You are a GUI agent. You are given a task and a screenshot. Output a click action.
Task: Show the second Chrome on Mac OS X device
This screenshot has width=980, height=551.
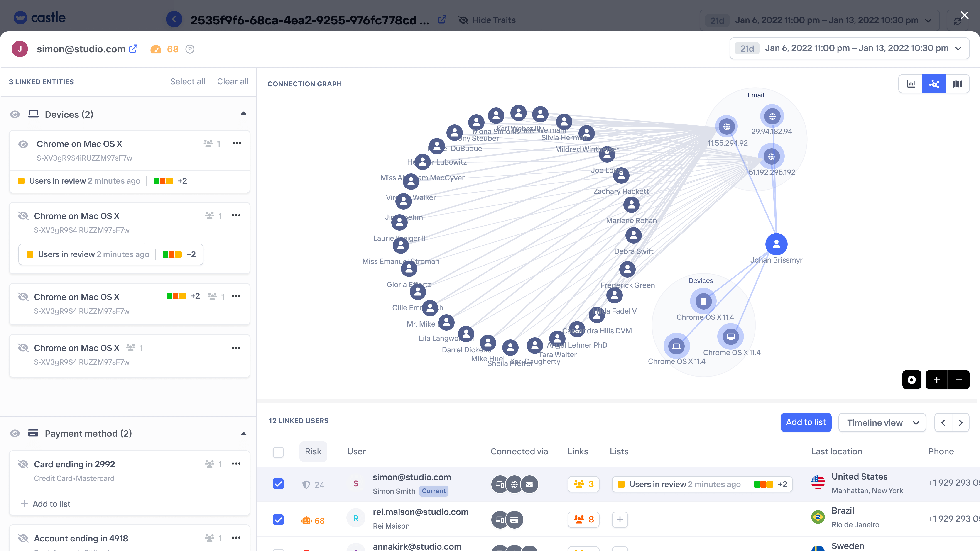23,216
